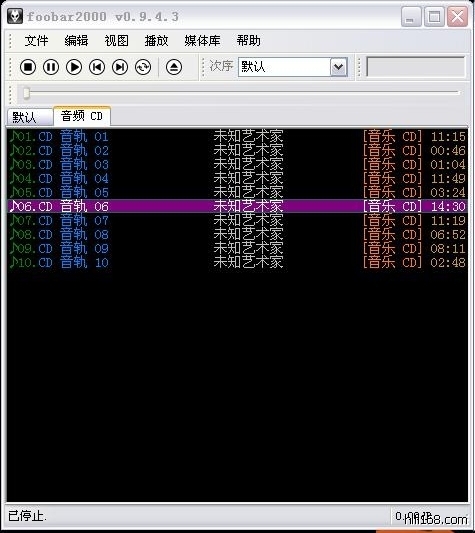This screenshot has width=475, height=533.
Task: Open the 文件 menu
Action: (36, 41)
